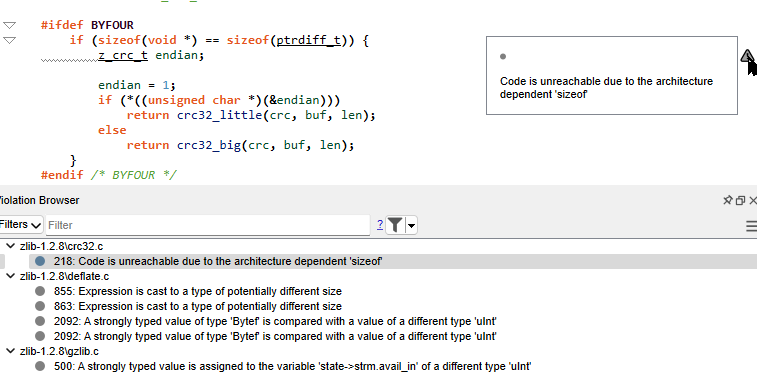Click the pin icon of Violation Browser
The height and width of the screenshot is (383, 757).
[x=728, y=200]
